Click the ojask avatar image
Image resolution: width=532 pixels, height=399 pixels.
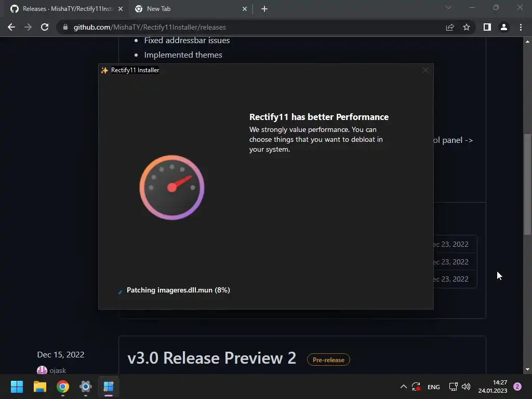[42, 370]
